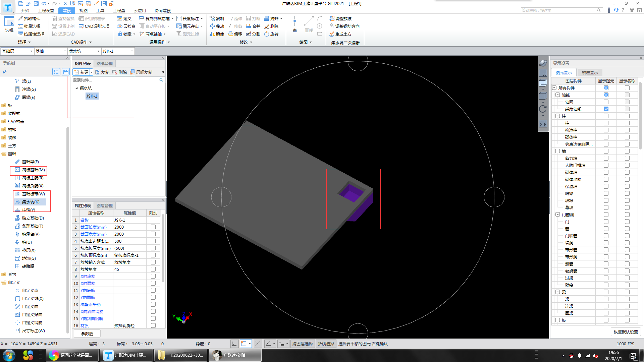
Task: Open the 集水坑 component type dropdown
Action: coord(84,51)
